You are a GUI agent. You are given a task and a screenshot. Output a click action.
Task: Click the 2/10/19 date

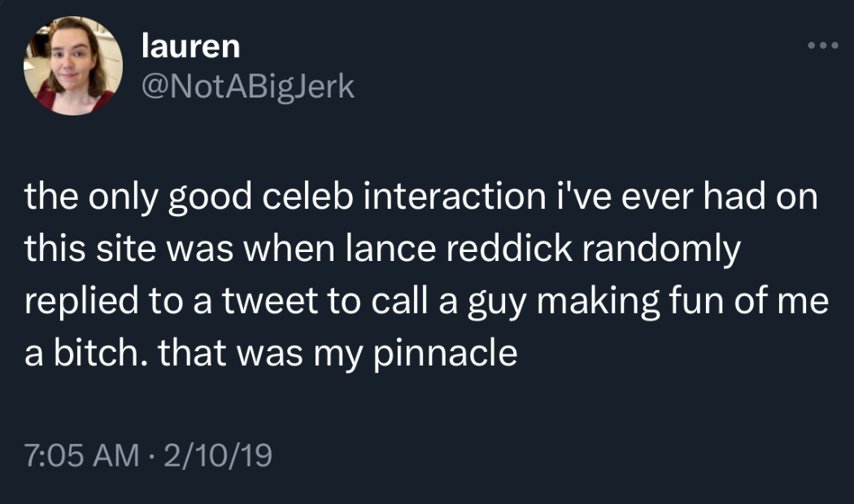(217, 455)
